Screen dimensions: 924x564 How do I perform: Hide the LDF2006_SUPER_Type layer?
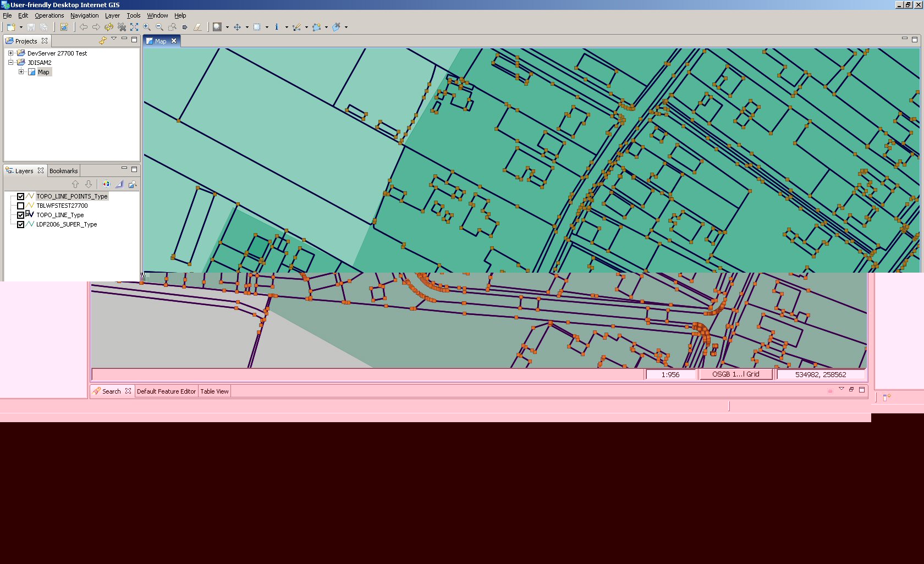(20, 224)
